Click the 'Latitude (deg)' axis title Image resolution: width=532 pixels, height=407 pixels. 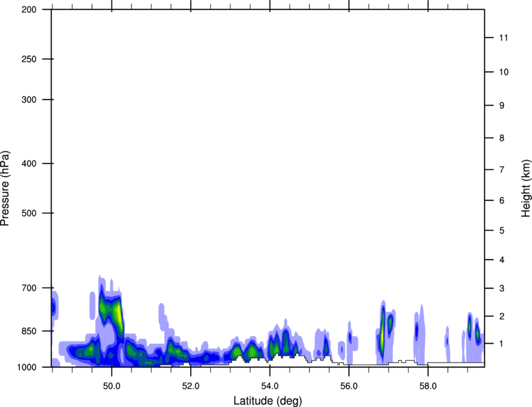coord(267,401)
